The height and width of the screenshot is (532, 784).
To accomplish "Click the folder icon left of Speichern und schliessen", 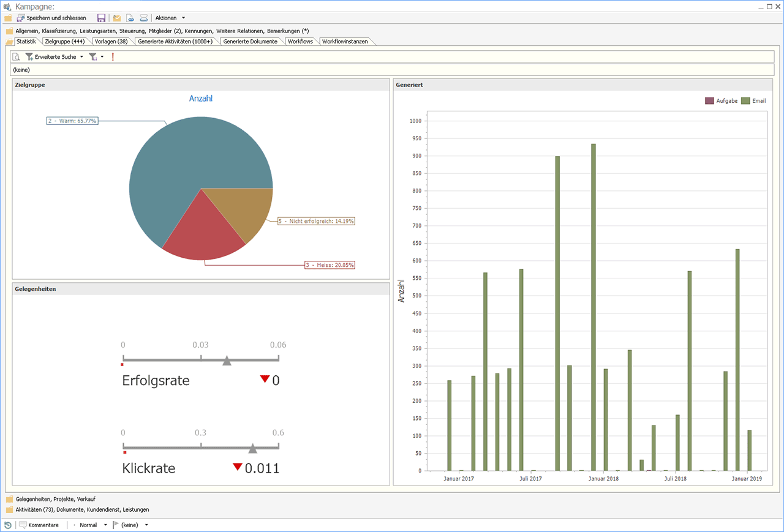I will (x=8, y=18).
